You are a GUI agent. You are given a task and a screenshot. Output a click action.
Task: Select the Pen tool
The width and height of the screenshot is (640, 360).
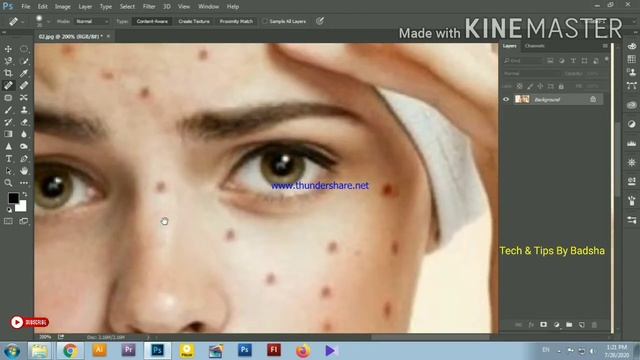(24, 158)
